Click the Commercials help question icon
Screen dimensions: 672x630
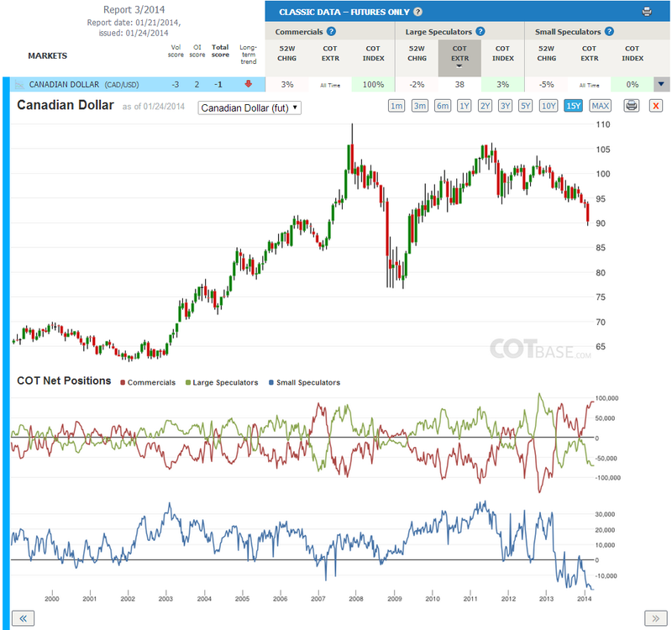(x=331, y=31)
